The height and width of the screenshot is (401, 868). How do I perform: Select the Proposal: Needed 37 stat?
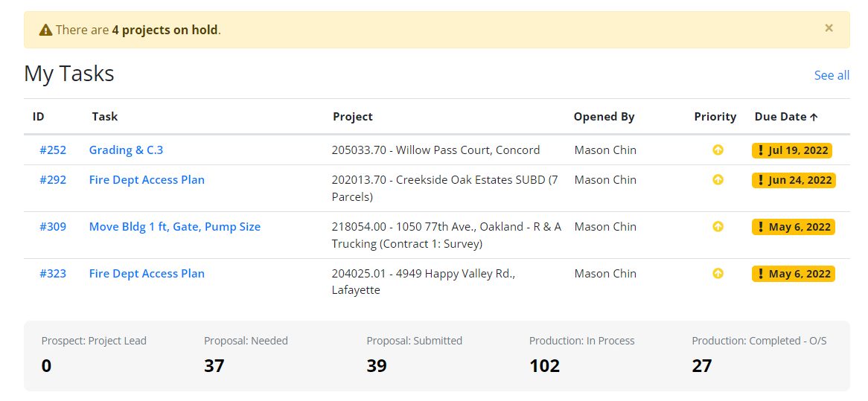(x=246, y=355)
